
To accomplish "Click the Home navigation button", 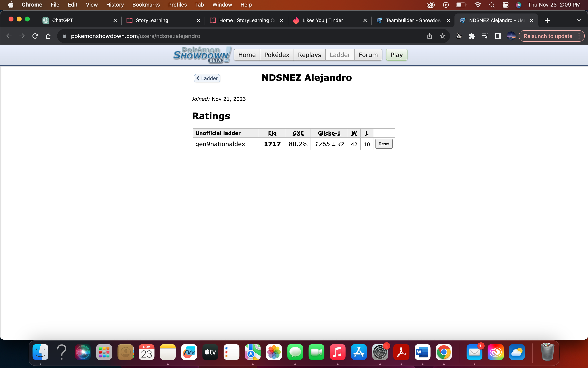I will [x=247, y=55].
